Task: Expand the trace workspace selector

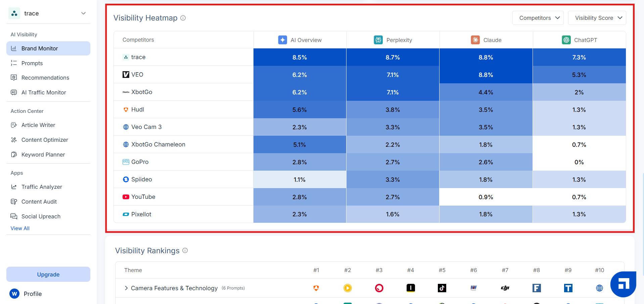Action: (48, 13)
